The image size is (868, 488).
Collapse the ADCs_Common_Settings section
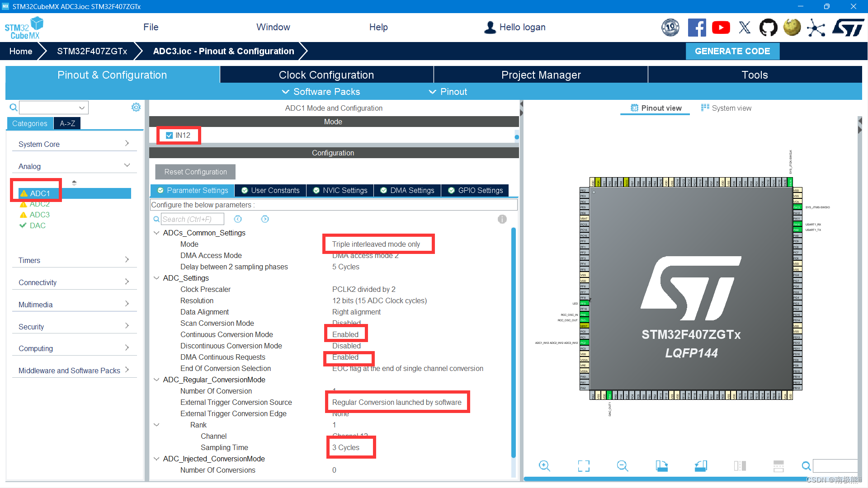(156, 233)
